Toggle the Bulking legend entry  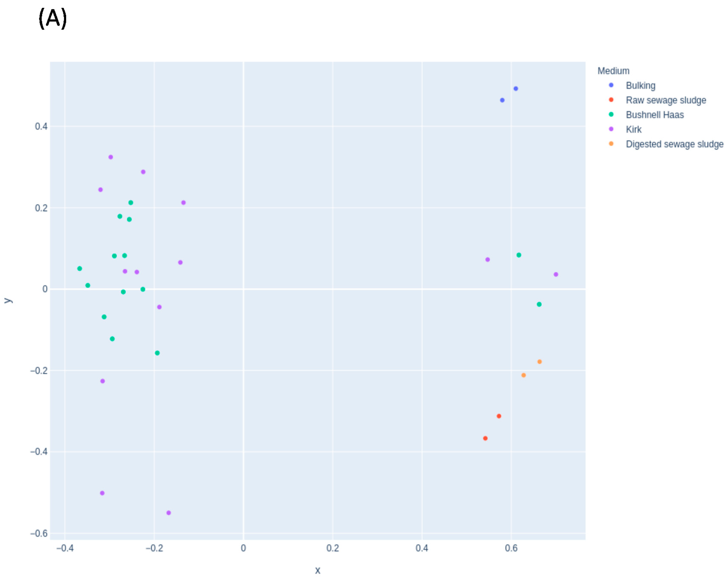click(640, 86)
